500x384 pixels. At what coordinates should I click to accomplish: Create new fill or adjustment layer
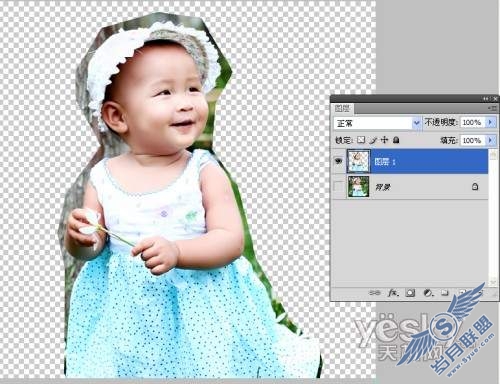[x=428, y=293]
